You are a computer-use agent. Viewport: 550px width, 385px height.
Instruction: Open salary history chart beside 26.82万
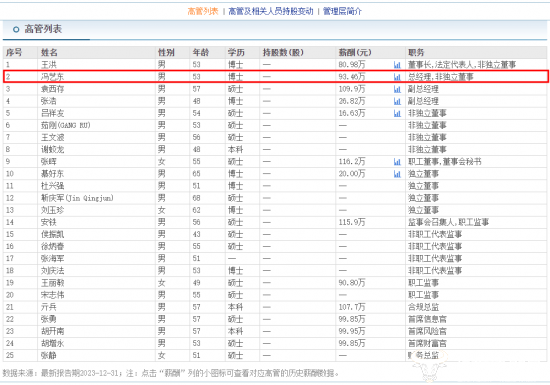397,101
